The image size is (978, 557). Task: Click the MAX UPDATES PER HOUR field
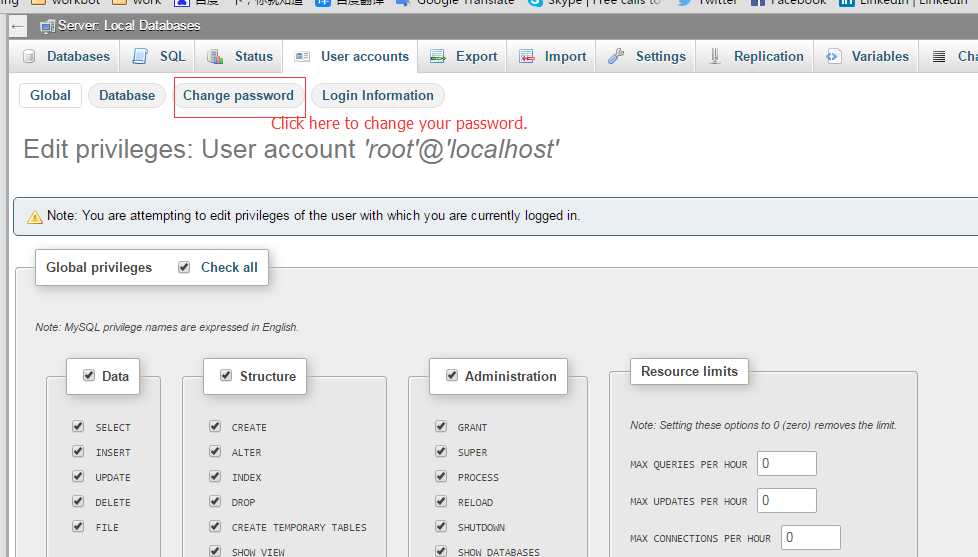tap(787, 500)
